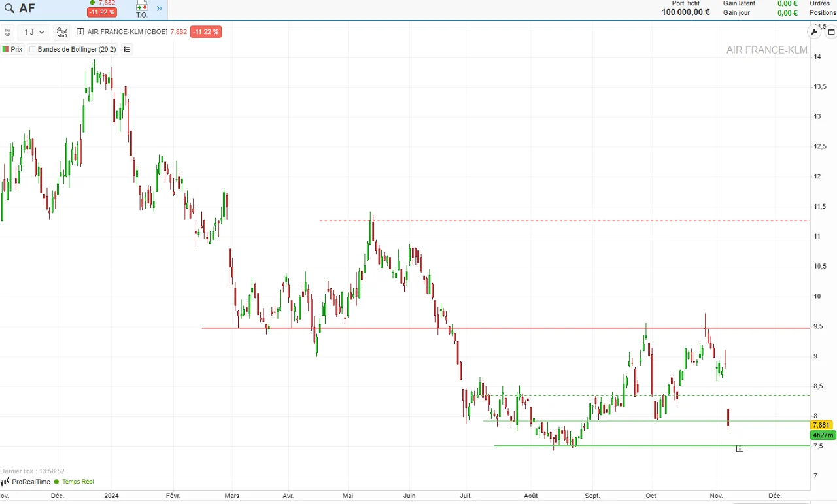Click the scroll-lock icon left of 1 J
Screen dimensions: 837x504
[x=7, y=32]
